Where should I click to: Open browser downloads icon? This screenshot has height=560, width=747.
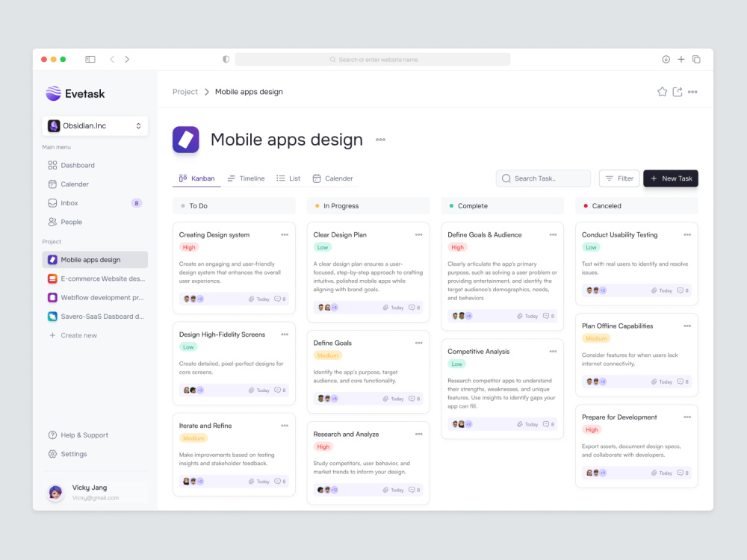coord(666,59)
